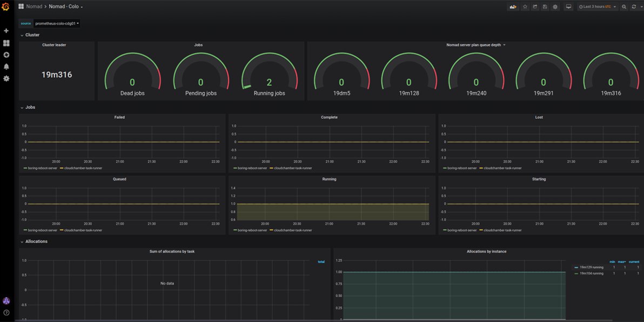644x322 pixels.
Task: Open Dashboard settings gear in top bar
Action: (555, 6)
